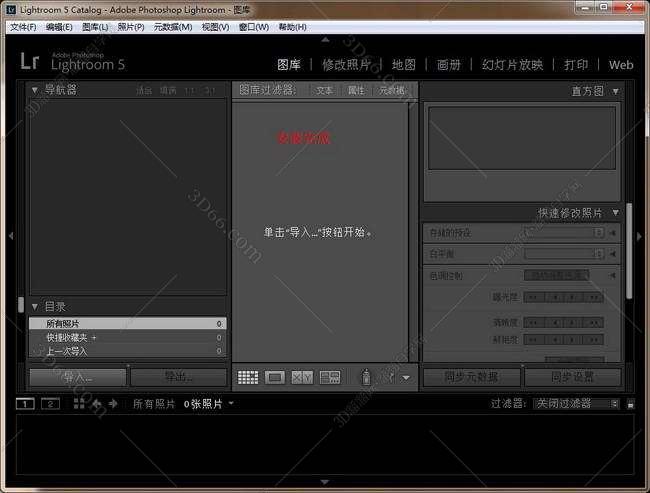Collapse the top module panel arrow
650x493 pixels.
click(x=325, y=40)
